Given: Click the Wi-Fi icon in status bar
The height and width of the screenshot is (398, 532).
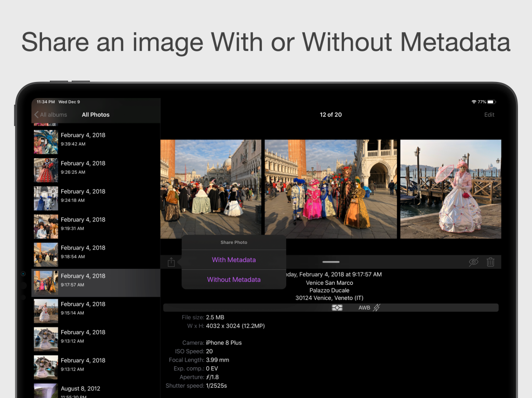Looking at the screenshot, I should [x=474, y=102].
